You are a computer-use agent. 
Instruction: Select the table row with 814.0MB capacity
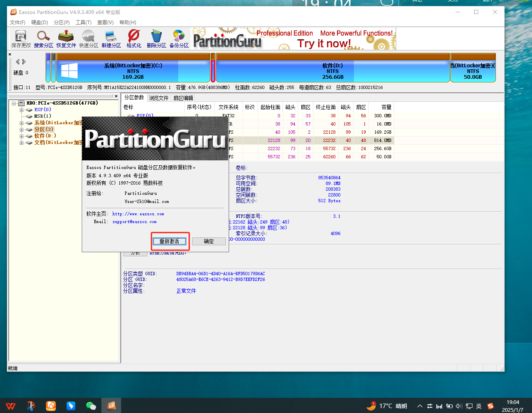(x=258, y=140)
